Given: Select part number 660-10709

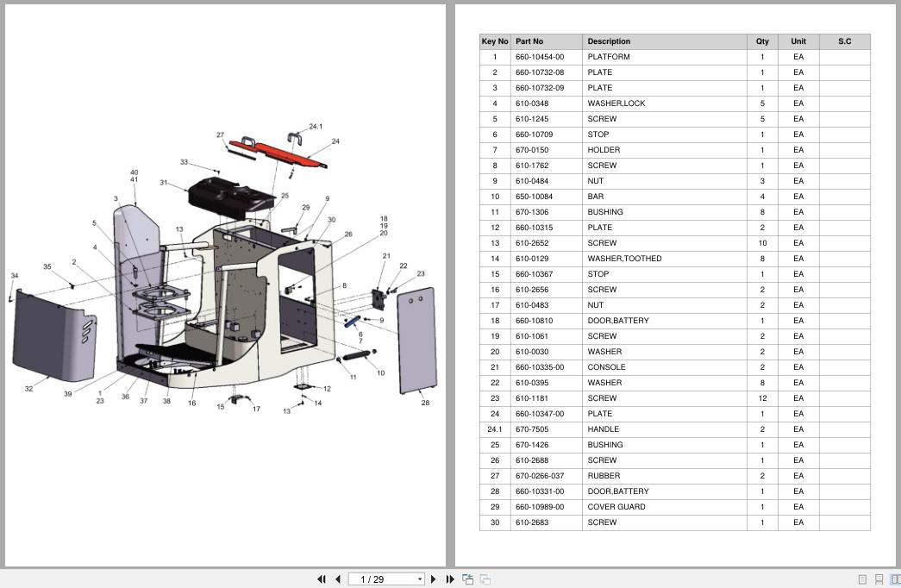Looking at the screenshot, I should point(534,134).
